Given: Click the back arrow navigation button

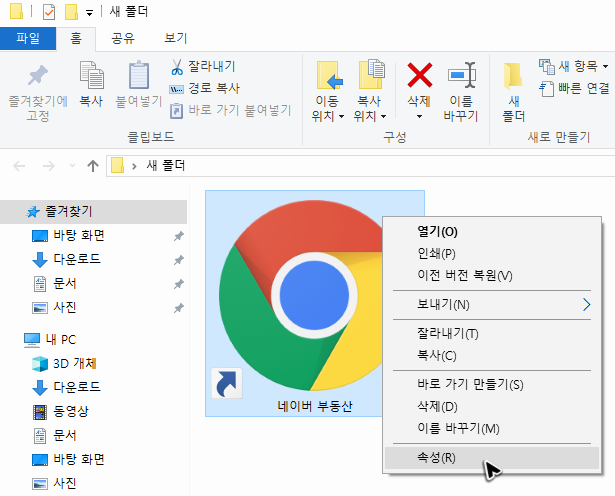Looking at the screenshot, I should point(19,166).
